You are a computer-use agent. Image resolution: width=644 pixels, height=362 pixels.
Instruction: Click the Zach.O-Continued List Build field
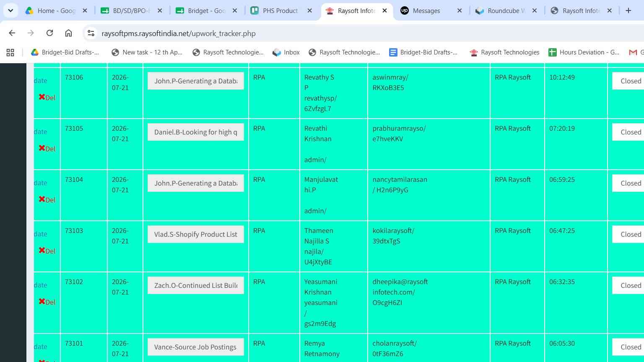pos(196,285)
